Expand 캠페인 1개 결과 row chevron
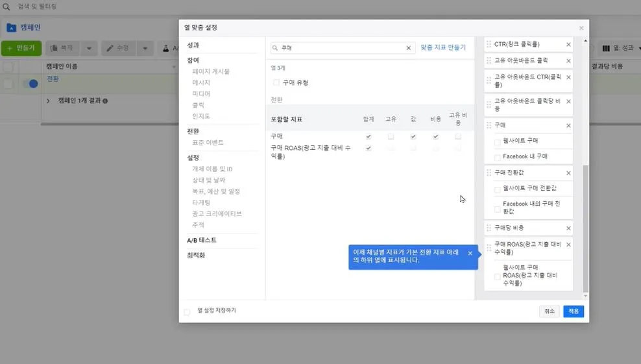The width and height of the screenshot is (641, 364). click(48, 101)
